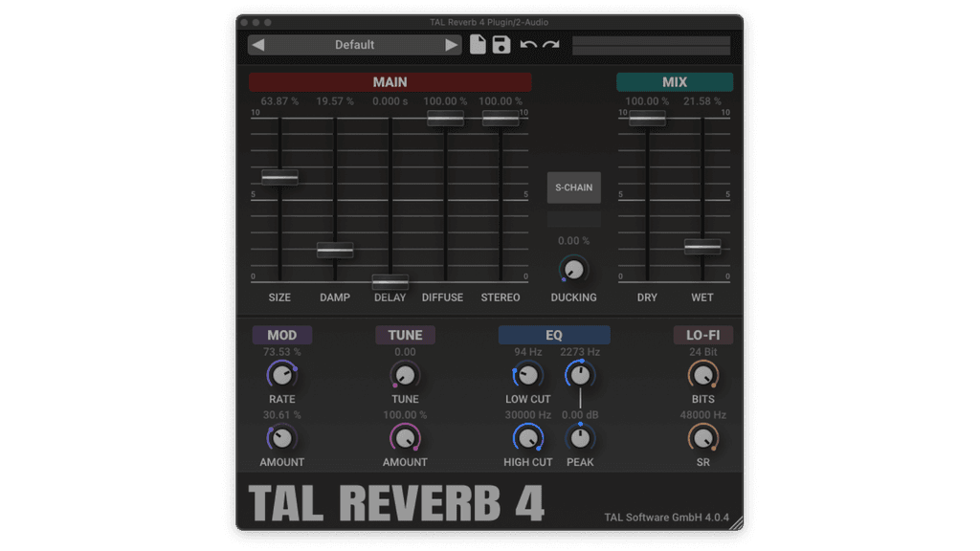Click the 19.57 % damp value
The width and height of the screenshot is (980, 551).
(335, 101)
